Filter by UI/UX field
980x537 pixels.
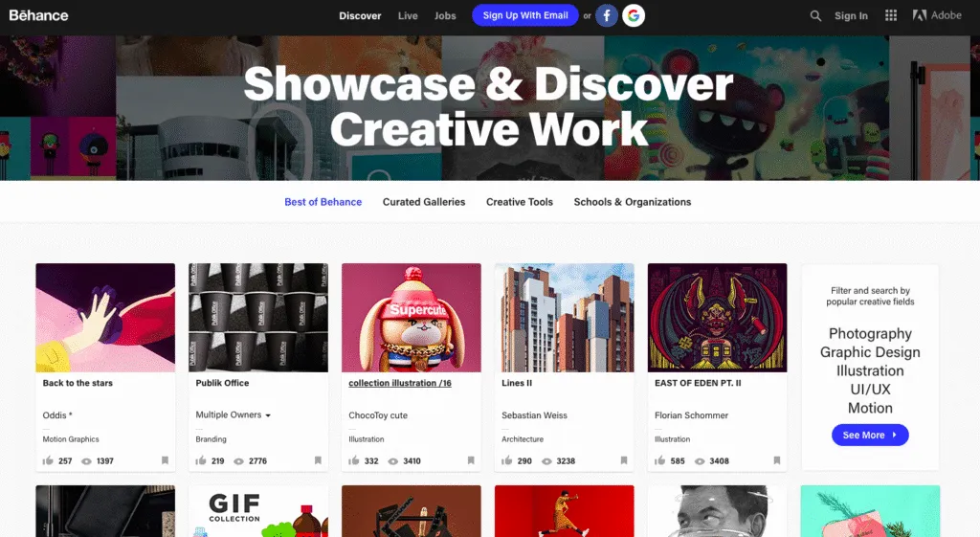tap(870, 389)
